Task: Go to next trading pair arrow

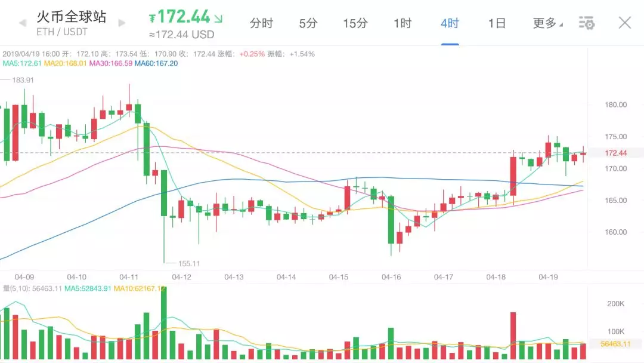Action: coord(122,23)
